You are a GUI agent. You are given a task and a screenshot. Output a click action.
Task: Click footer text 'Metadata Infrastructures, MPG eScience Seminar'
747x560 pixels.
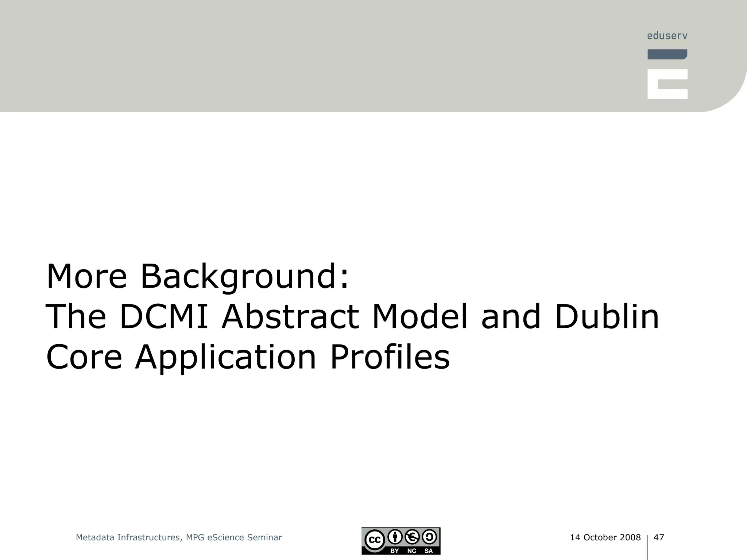[179, 537]
